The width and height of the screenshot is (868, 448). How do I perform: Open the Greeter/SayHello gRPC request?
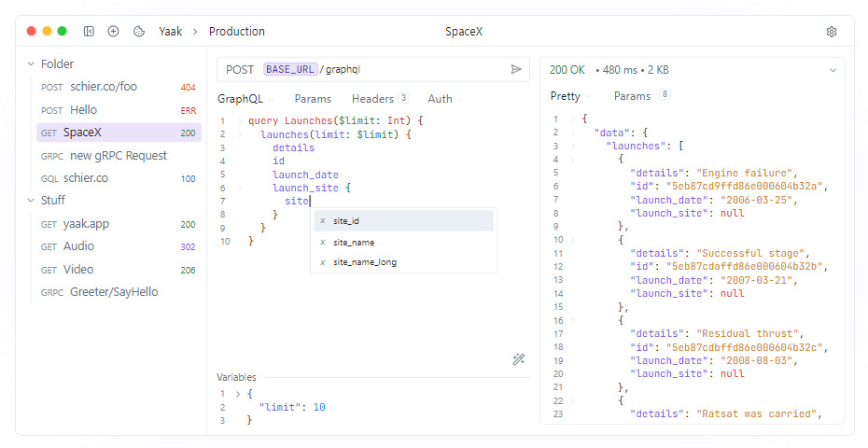(x=119, y=292)
